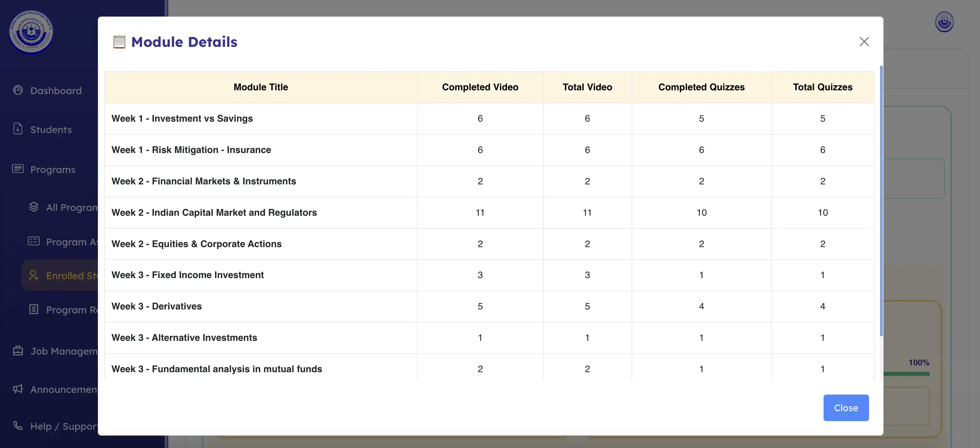Click the institution logo in the sidebar
This screenshot has height=448, width=980.
click(31, 32)
